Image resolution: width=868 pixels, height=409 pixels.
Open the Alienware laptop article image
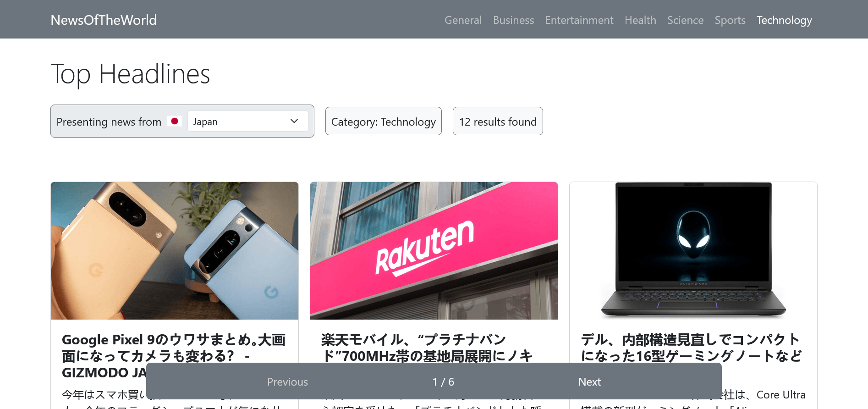click(693, 251)
